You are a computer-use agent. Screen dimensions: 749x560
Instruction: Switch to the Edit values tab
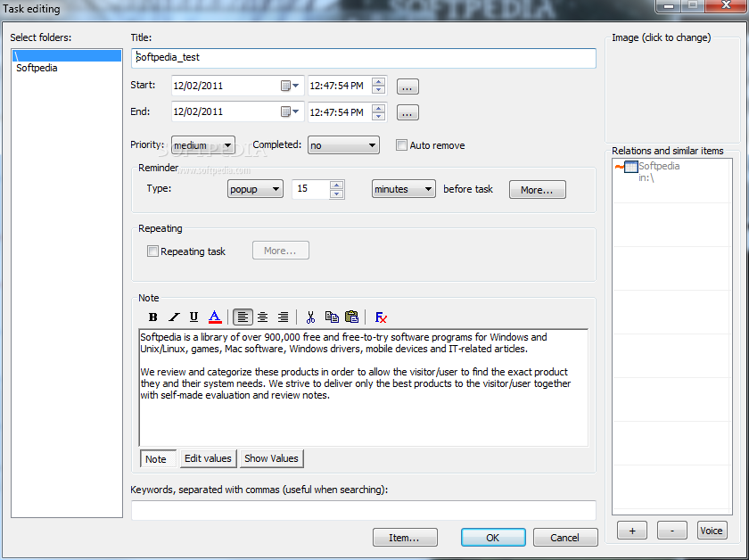coord(208,458)
